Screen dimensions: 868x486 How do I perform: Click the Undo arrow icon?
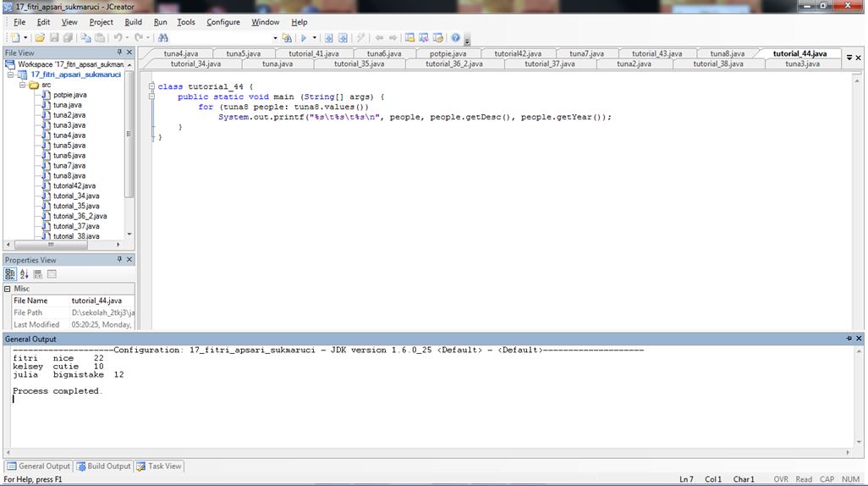point(118,38)
